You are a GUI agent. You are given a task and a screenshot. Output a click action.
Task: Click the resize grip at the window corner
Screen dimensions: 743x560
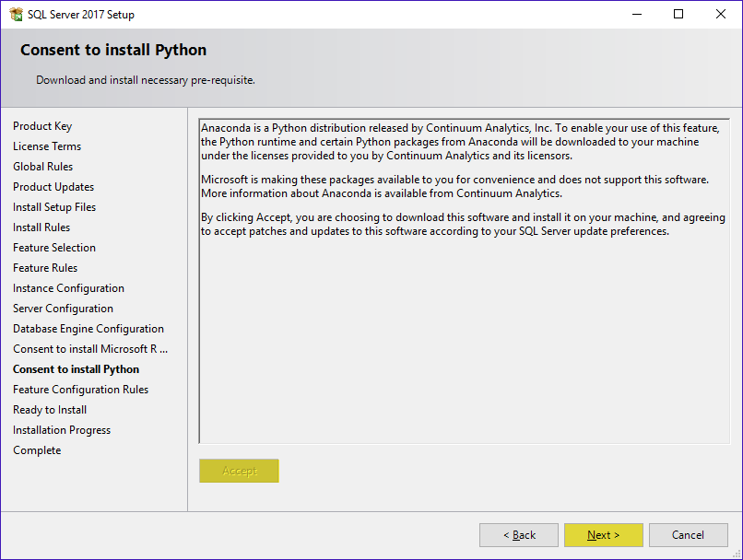(x=737, y=554)
